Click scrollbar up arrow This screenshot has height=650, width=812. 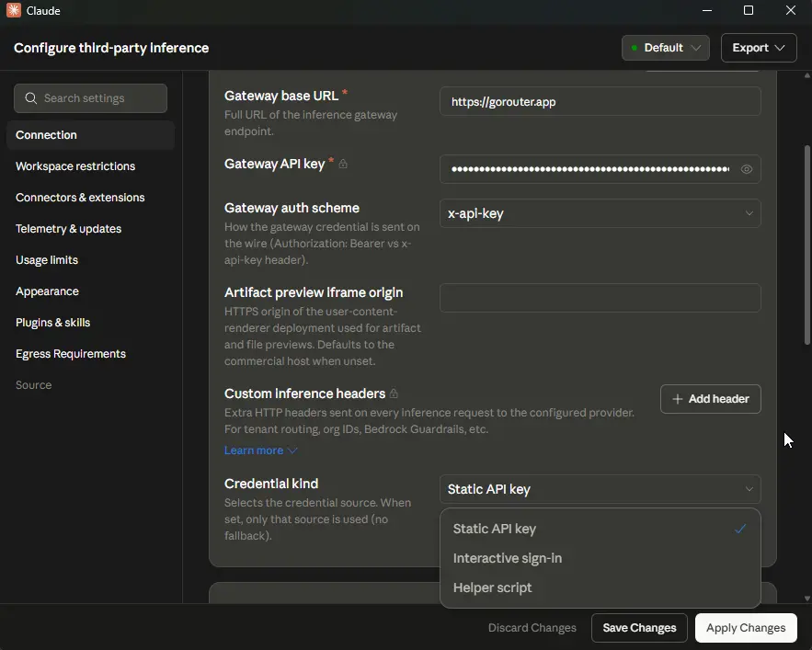pyautogui.click(x=806, y=75)
